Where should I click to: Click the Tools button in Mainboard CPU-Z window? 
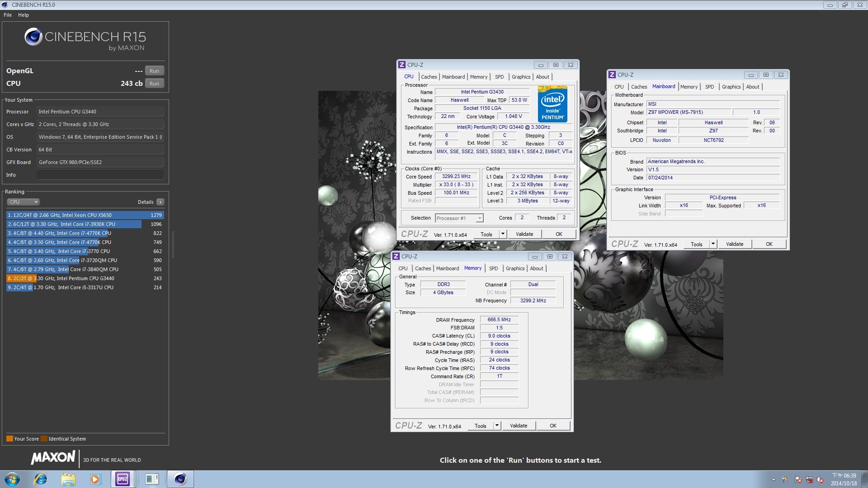(697, 244)
